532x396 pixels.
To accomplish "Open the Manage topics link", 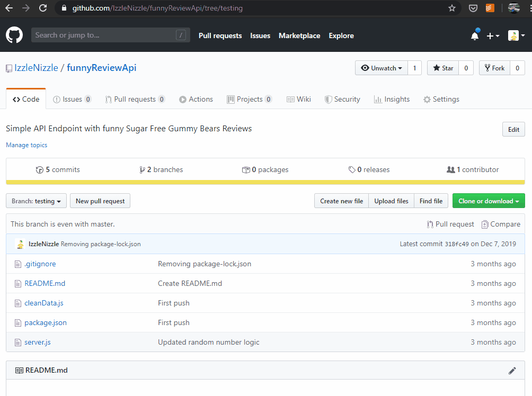I will 26,145.
